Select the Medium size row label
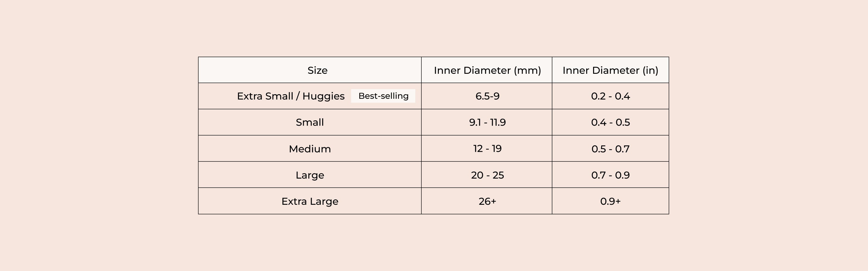 310,149
